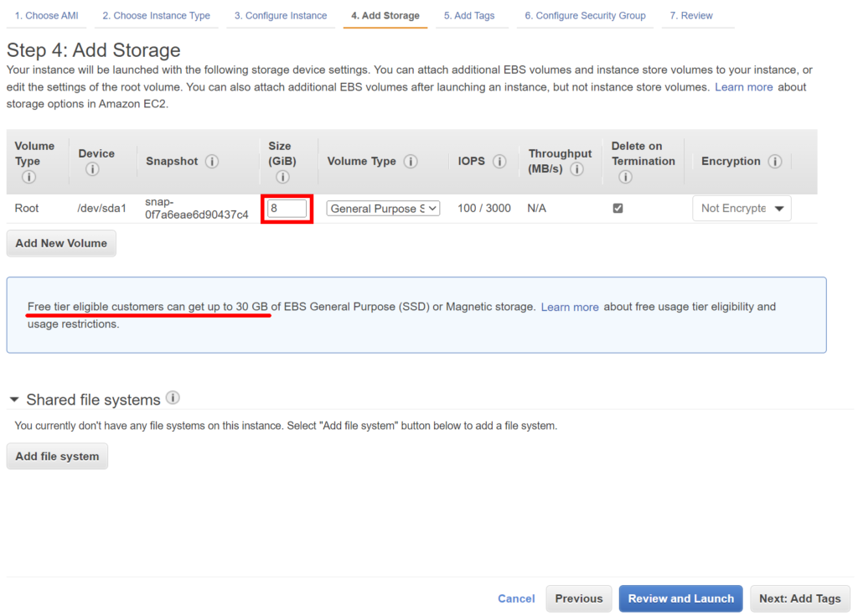
Task: Open info icon beside middle Volume Type header
Action: (x=411, y=162)
